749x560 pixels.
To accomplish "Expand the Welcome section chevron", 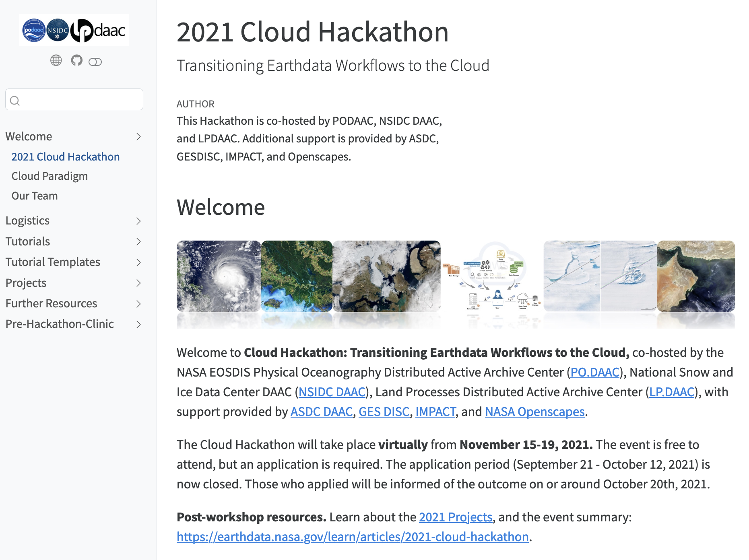I will pyautogui.click(x=139, y=137).
